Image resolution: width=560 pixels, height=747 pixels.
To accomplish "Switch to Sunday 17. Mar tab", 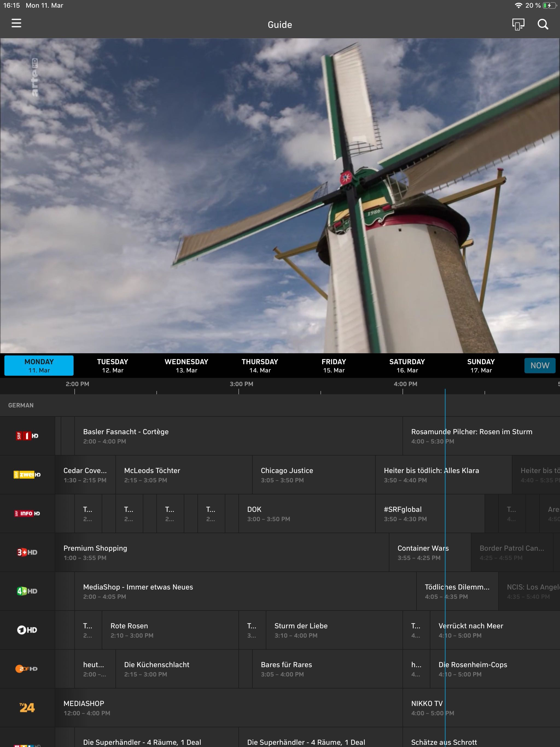I will coord(481,365).
